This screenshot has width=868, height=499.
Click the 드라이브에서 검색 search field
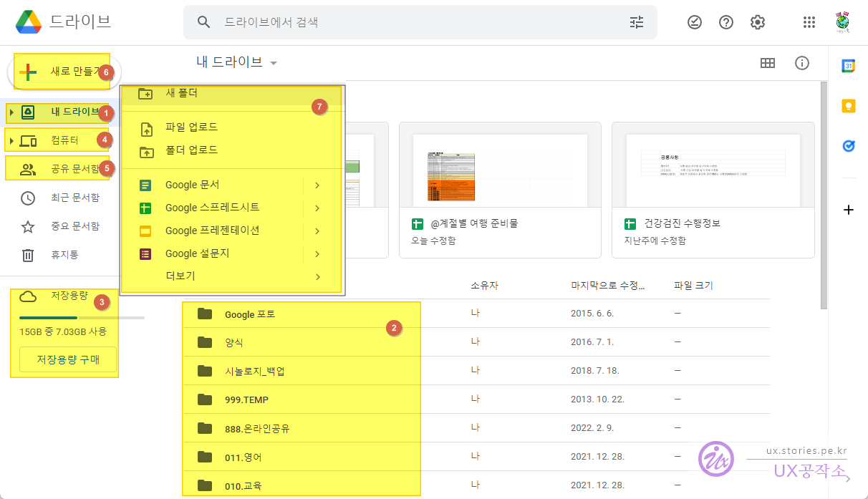pyautogui.click(x=420, y=22)
